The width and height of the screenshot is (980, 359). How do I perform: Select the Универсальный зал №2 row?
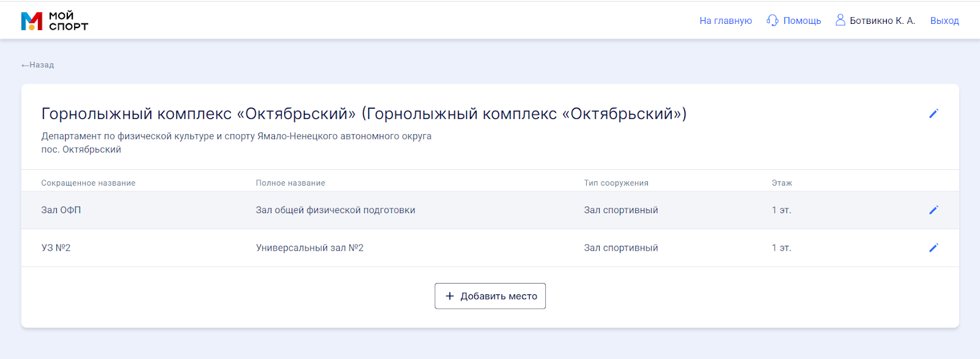click(x=490, y=248)
